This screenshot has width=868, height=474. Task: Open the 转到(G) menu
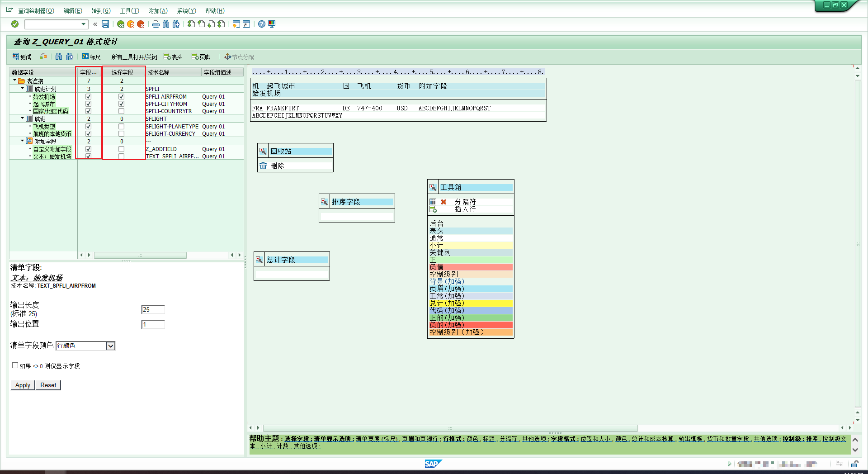(x=101, y=11)
